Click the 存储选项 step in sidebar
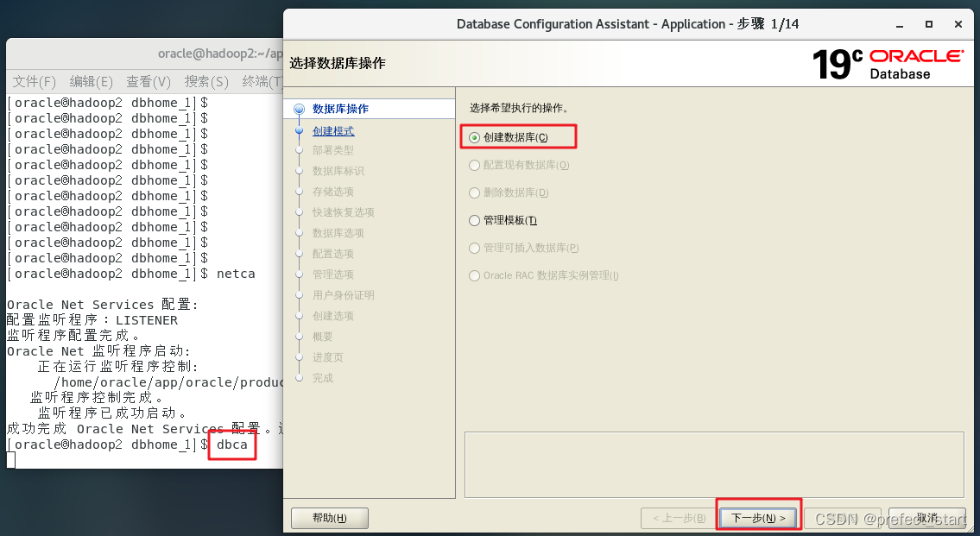980x536 pixels. coord(333,192)
